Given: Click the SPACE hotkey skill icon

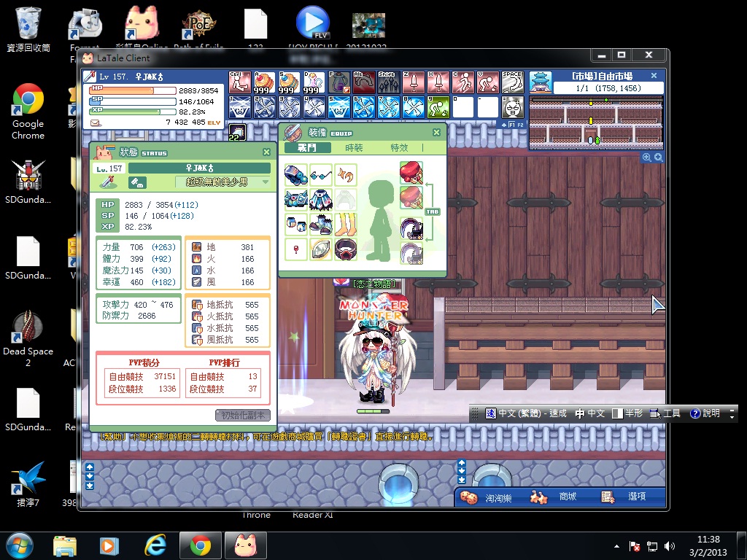Looking at the screenshot, I should (x=513, y=82).
